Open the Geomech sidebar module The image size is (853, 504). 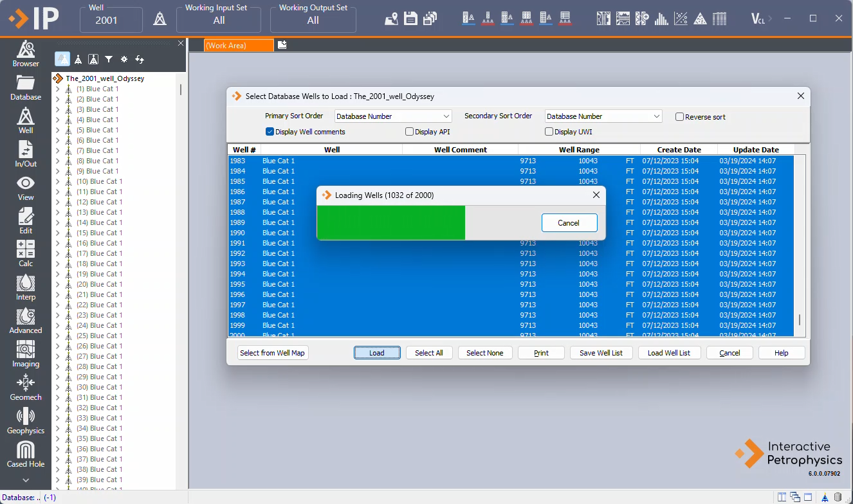26,387
